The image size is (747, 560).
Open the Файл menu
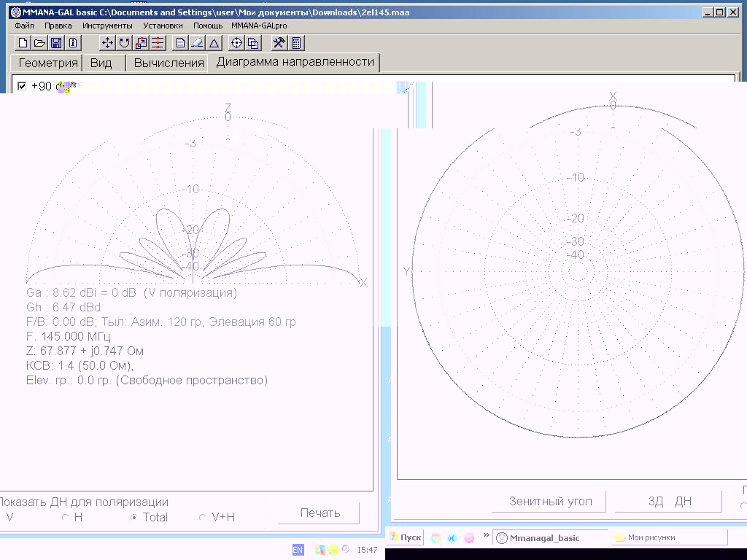tap(24, 26)
